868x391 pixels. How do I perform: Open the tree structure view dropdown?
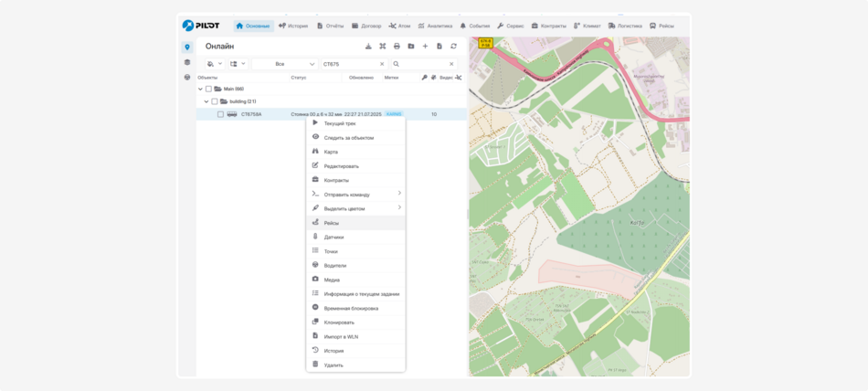pos(238,64)
